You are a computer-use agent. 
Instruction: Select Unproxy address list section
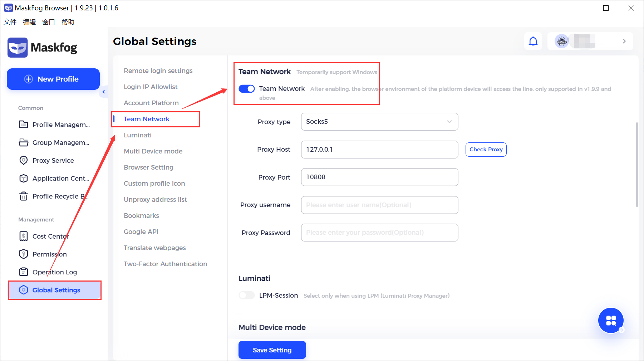click(155, 200)
